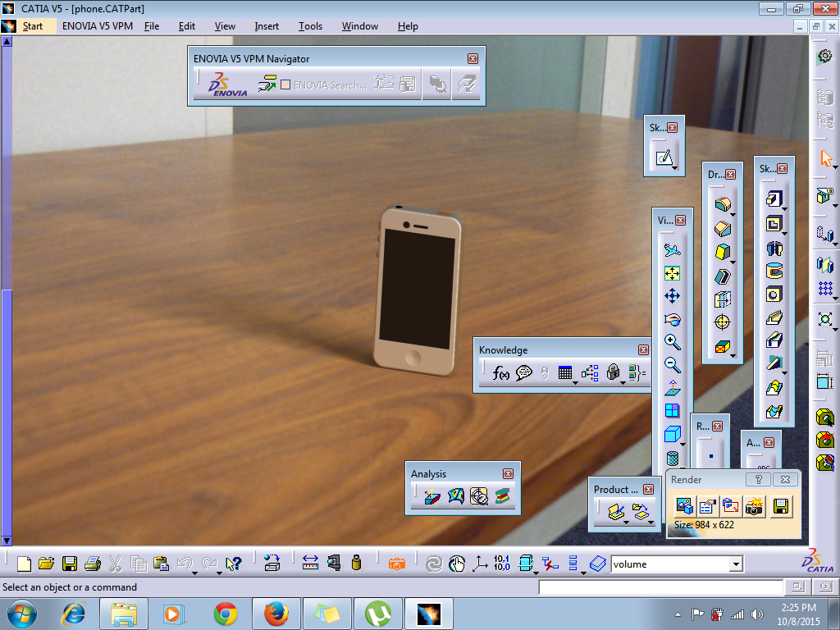Open the Thread/Tap tool
Viewport: 840px width, 630px height.
(x=723, y=322)
